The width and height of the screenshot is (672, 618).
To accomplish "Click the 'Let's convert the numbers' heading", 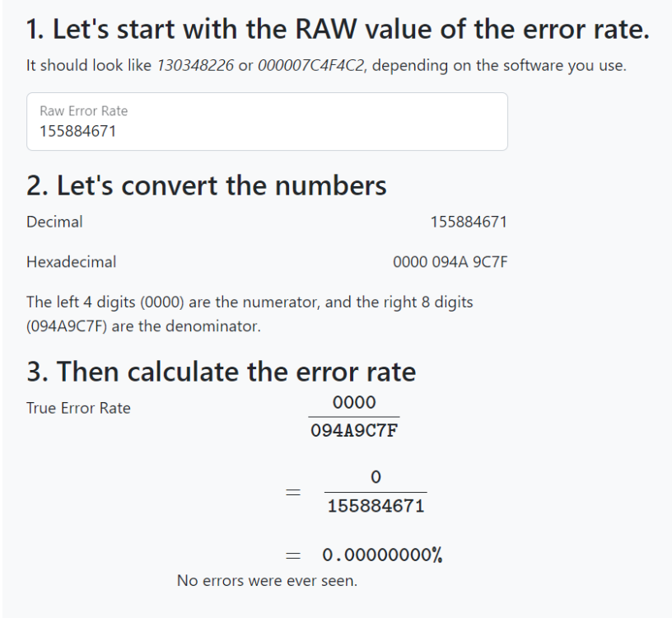I will tap(206, 185).
